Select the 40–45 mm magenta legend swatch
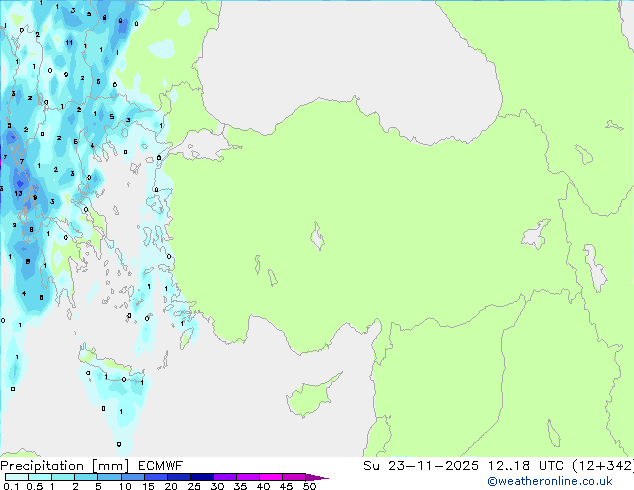 coord(271,477)
